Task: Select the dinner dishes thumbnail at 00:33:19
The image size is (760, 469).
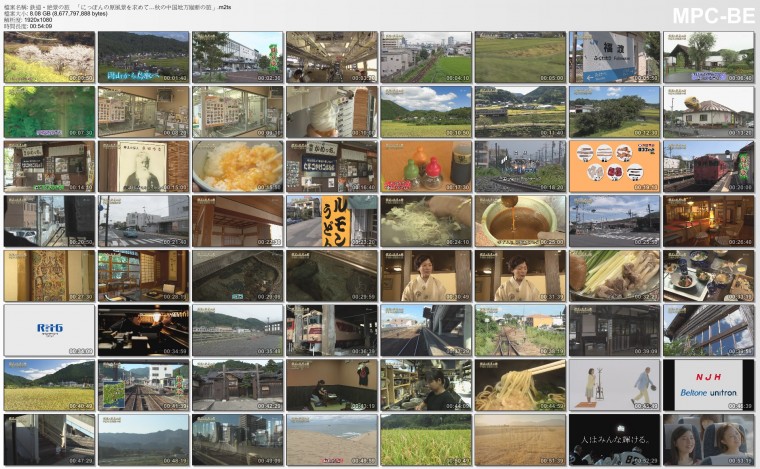Action: pyautogui.click(x=709, y=276)
